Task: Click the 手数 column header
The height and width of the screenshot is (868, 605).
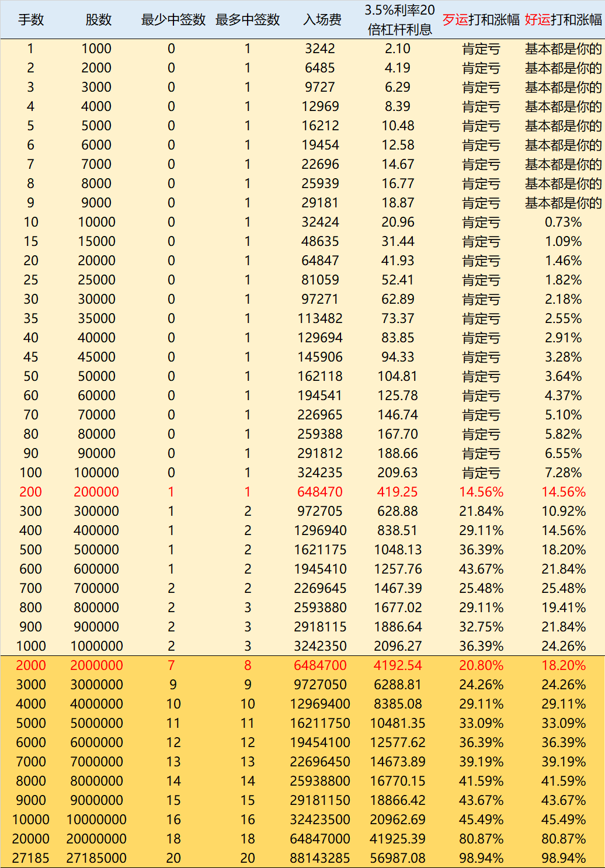Action: point(31,20)
